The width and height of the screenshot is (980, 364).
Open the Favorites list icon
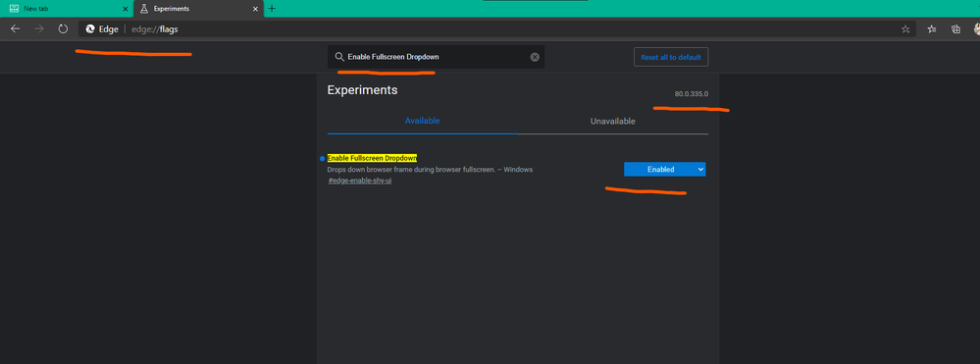pos(932,28)
